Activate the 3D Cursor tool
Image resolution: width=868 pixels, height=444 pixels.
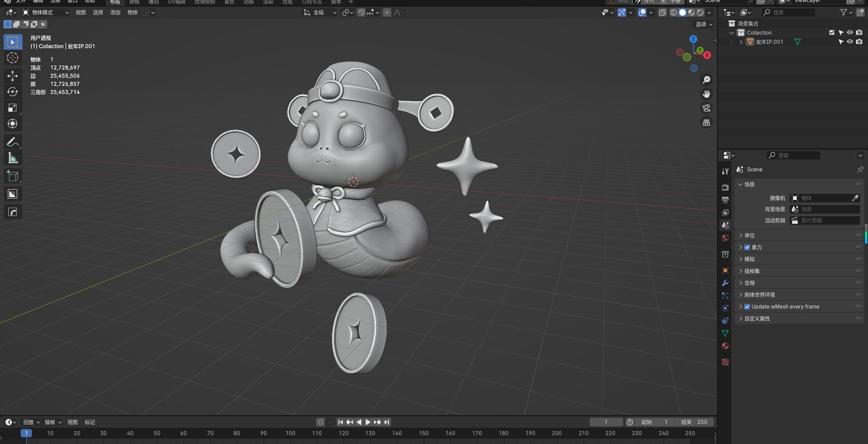(x=13, y=58)
